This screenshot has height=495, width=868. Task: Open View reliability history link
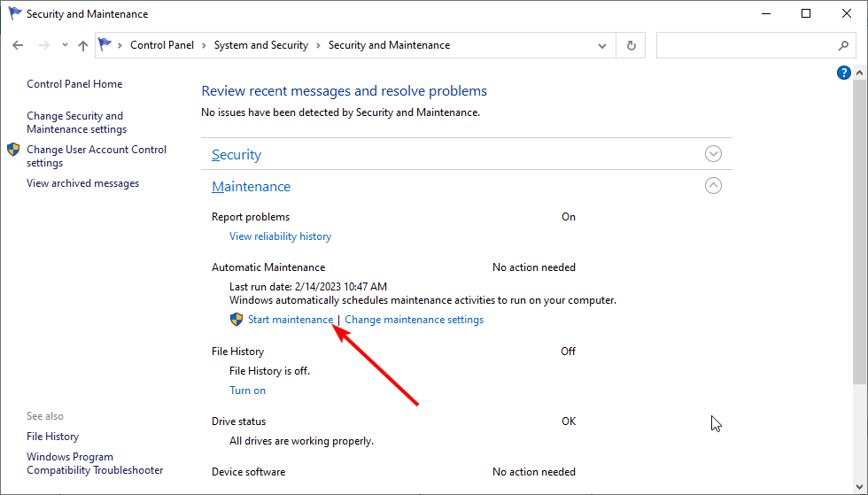pos(280,236)
